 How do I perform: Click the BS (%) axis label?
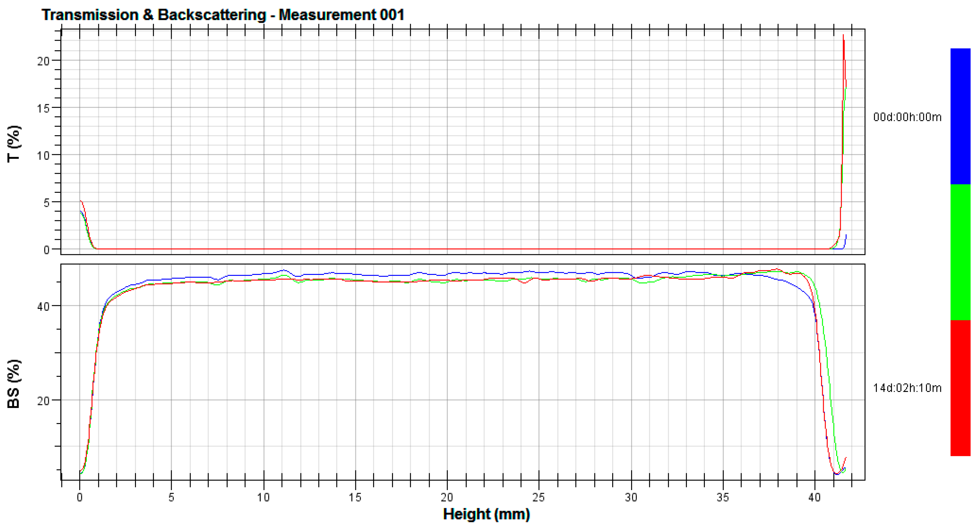point(14,384)
